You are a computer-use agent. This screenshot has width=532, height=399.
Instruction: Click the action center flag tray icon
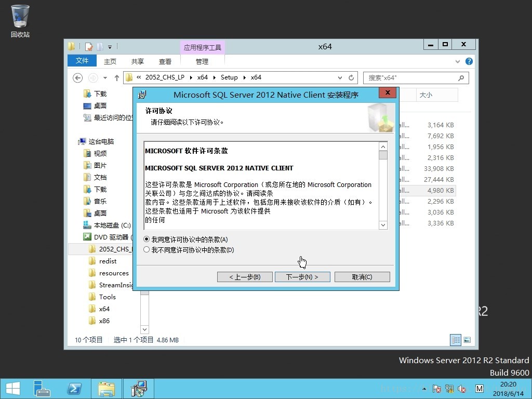[x=436, y=389]
